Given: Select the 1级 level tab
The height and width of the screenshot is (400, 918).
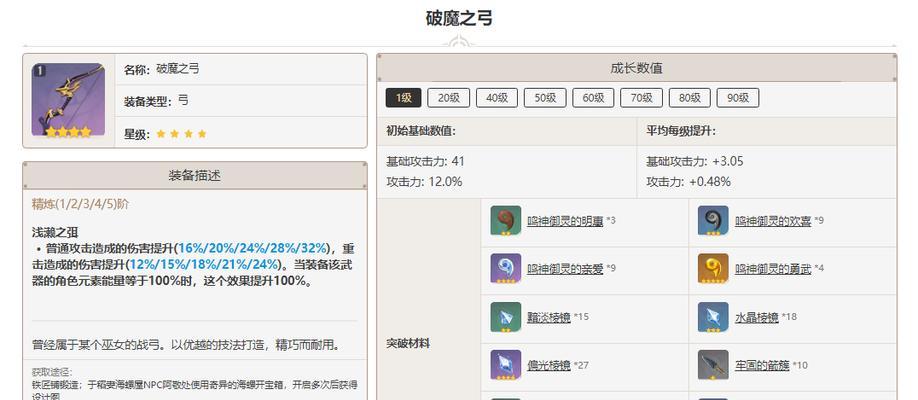Looking at the screenshot, I should pos(403,98).
